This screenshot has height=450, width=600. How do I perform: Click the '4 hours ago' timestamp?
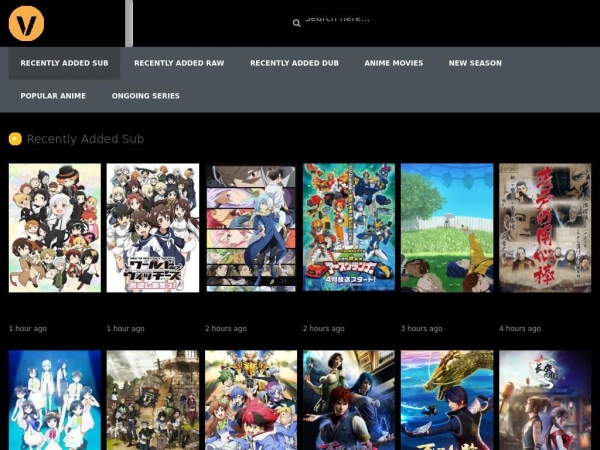(x=520, y=328)
